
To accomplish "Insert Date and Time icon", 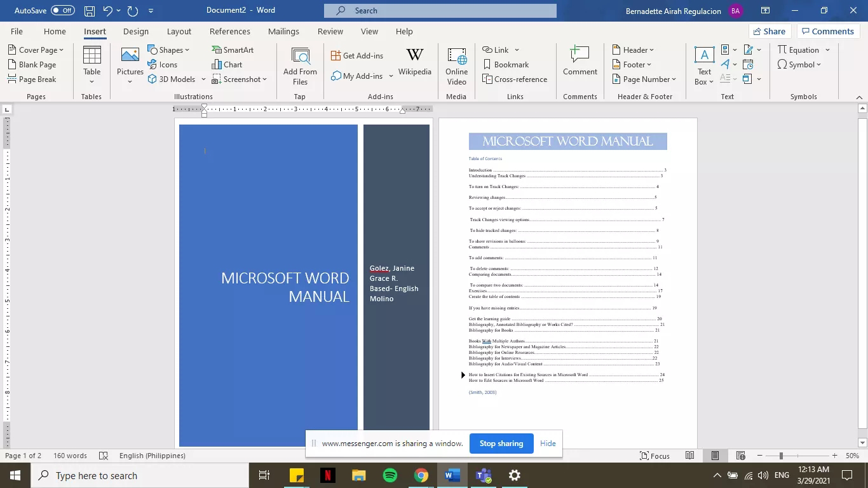I will (748, 64).
